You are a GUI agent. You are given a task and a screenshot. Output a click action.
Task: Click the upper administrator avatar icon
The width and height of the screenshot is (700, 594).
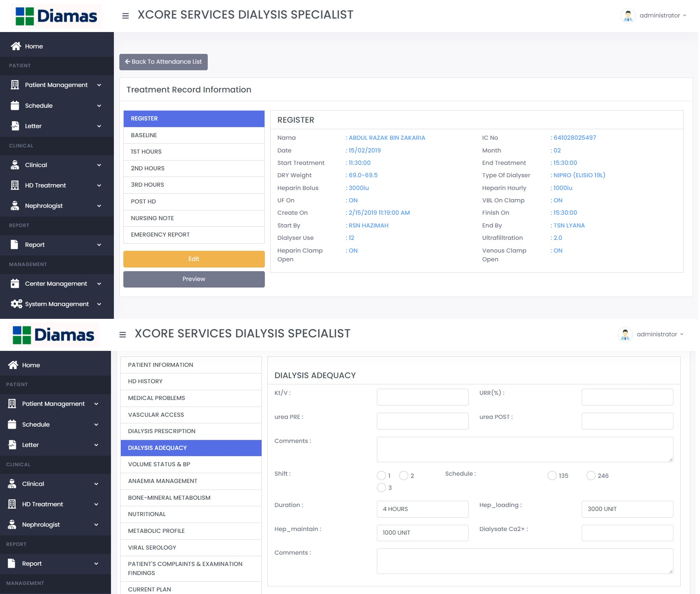point(628,16)
